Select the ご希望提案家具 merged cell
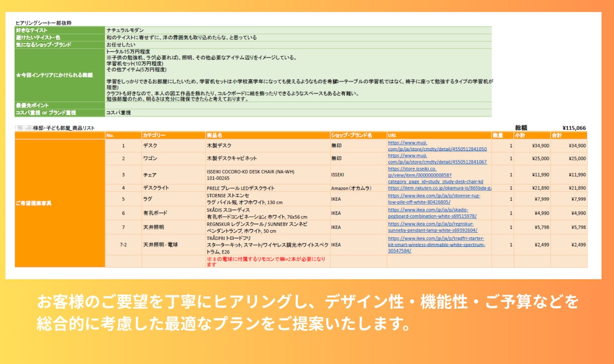 coord(60,203)
